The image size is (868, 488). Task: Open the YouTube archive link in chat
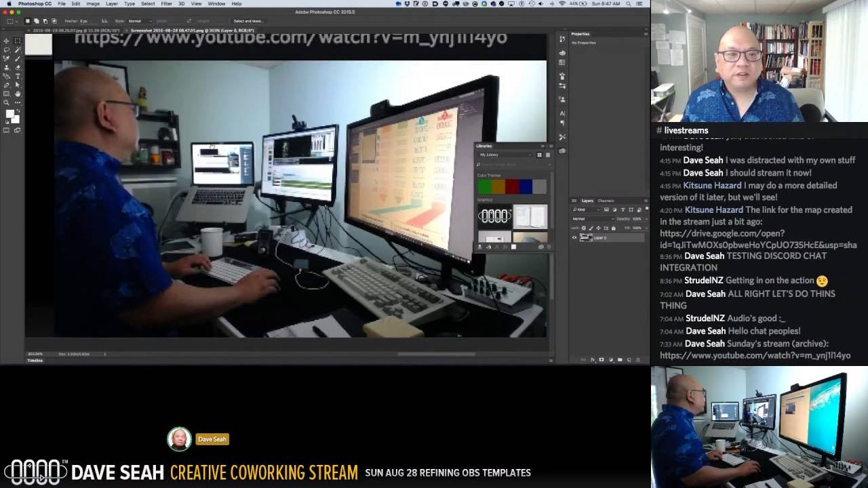[x=755, y=355]
